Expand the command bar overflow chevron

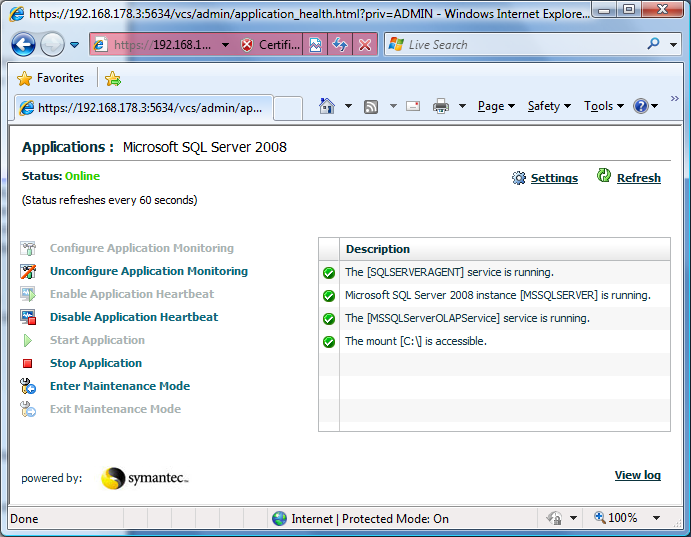(674, 98)
